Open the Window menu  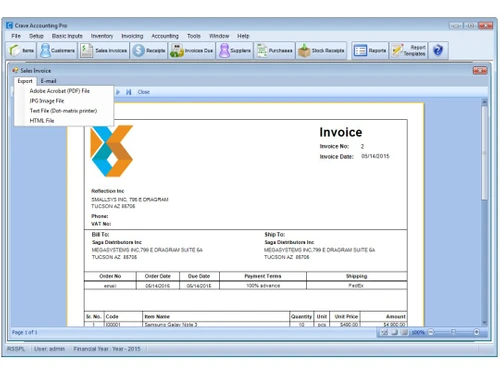219,36
